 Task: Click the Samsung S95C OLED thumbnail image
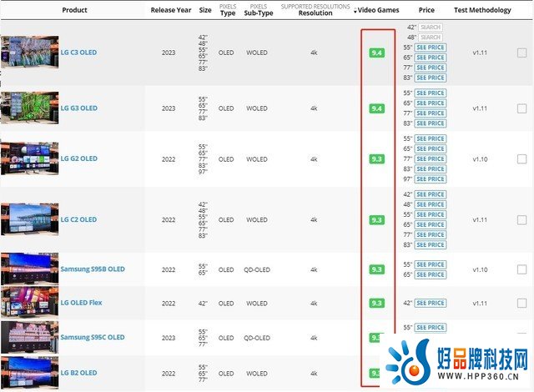click(x=30, y=337)
